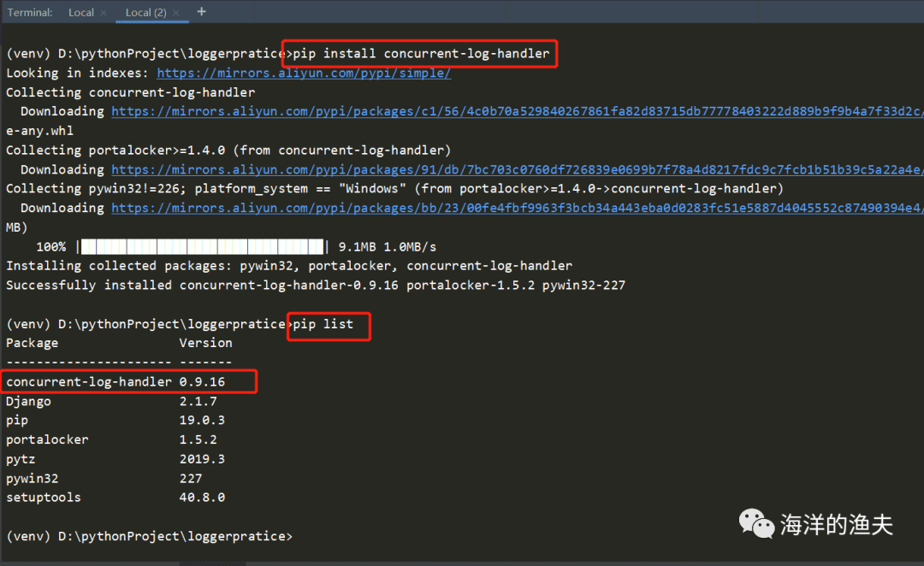Select the pytz 2019.3 row
Screen dimensions: 924x566
115,459
